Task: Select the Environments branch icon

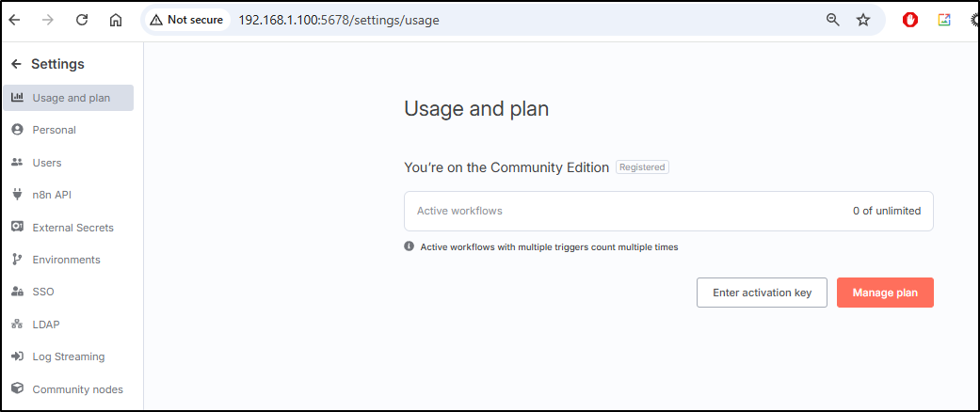Action: (18, 260)
